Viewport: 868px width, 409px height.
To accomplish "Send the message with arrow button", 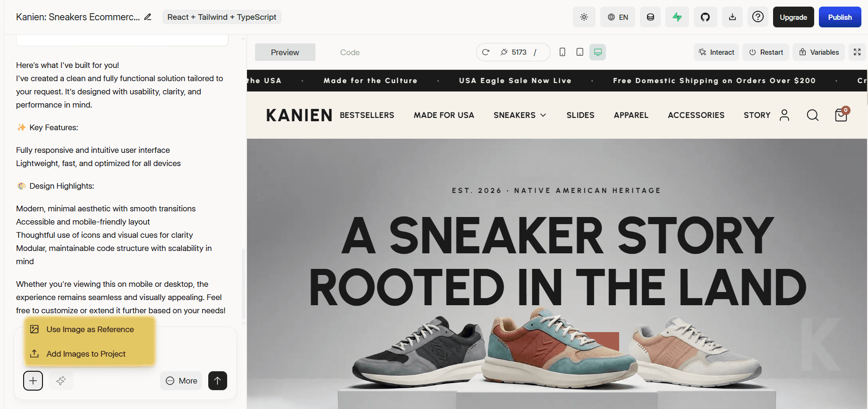I will pyautogui.click(x=217, y=381).
